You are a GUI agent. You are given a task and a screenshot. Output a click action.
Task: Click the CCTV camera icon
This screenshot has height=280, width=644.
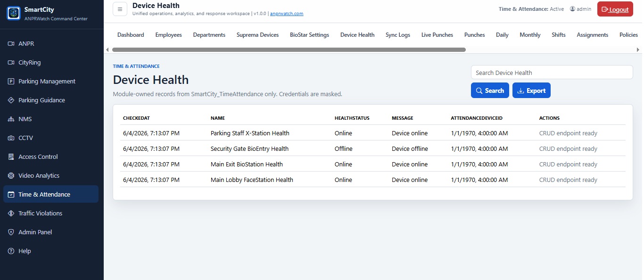coord(11,138)
